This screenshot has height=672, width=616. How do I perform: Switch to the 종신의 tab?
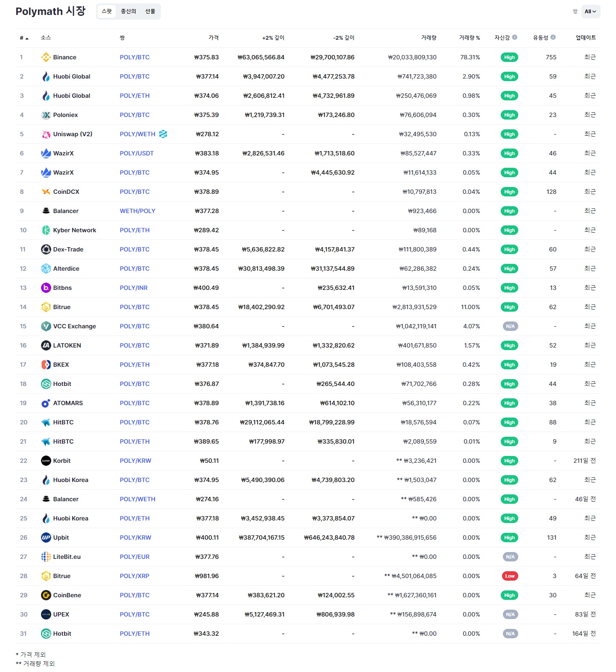(x=128, y=12)
